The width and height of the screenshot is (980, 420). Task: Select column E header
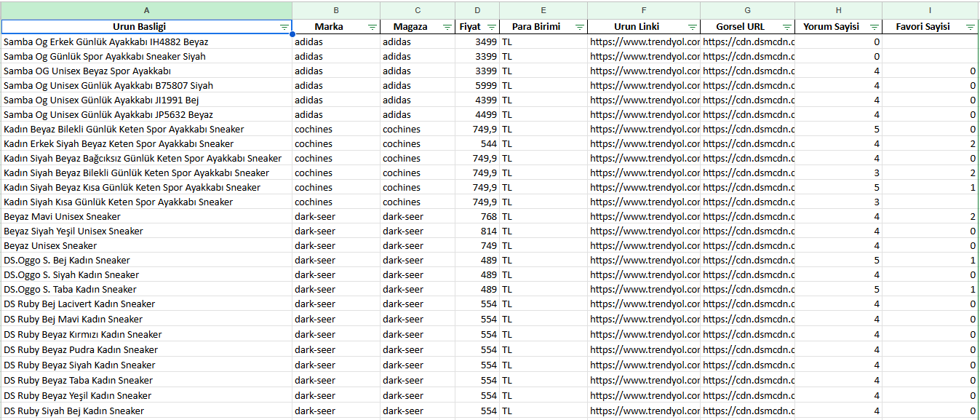543,10
